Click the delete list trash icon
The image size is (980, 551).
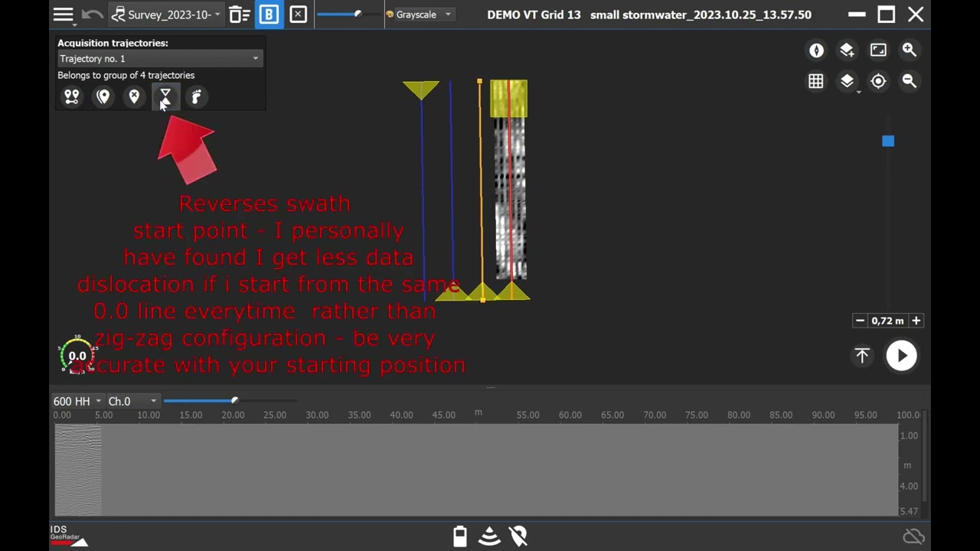point(240,15)
